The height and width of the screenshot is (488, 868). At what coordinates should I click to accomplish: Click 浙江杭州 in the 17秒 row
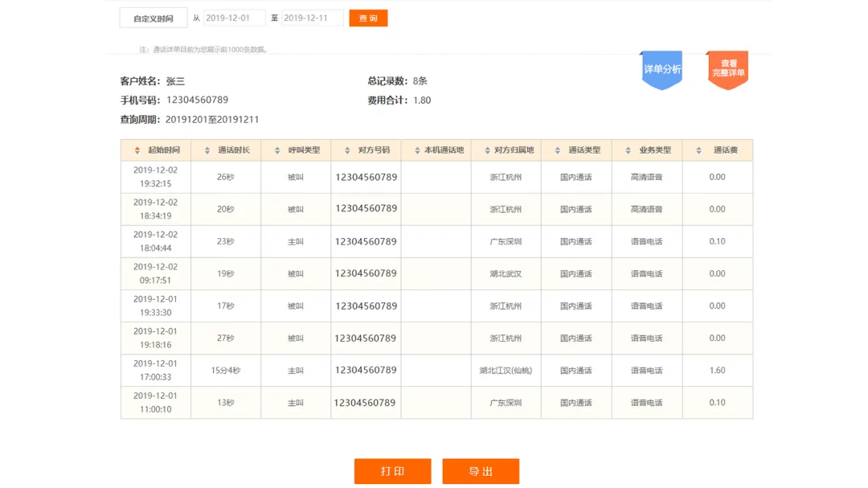(x=506, y=306)
